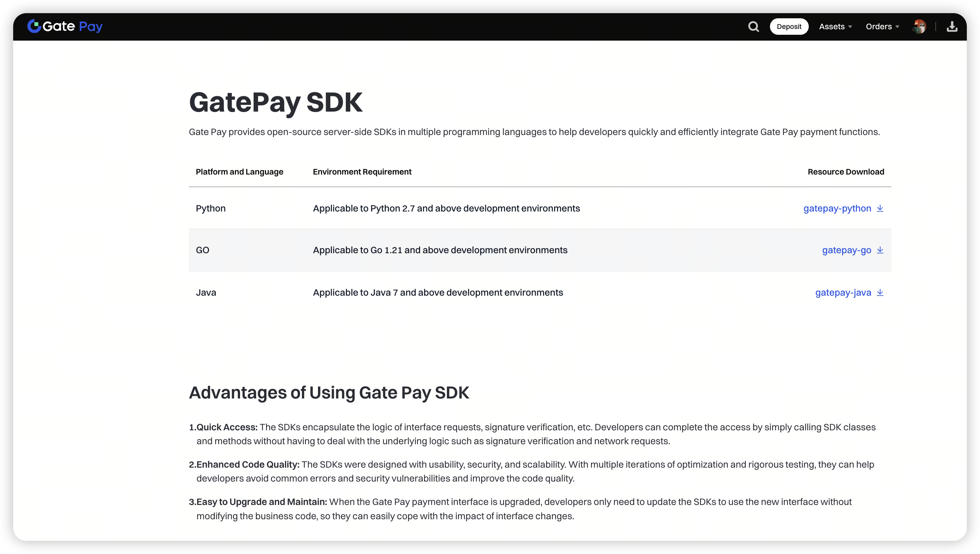Image resolution: width=980 pixels, height=554 pixels.
Task: Open the search magnifier icon
Action: click(753, 26)
